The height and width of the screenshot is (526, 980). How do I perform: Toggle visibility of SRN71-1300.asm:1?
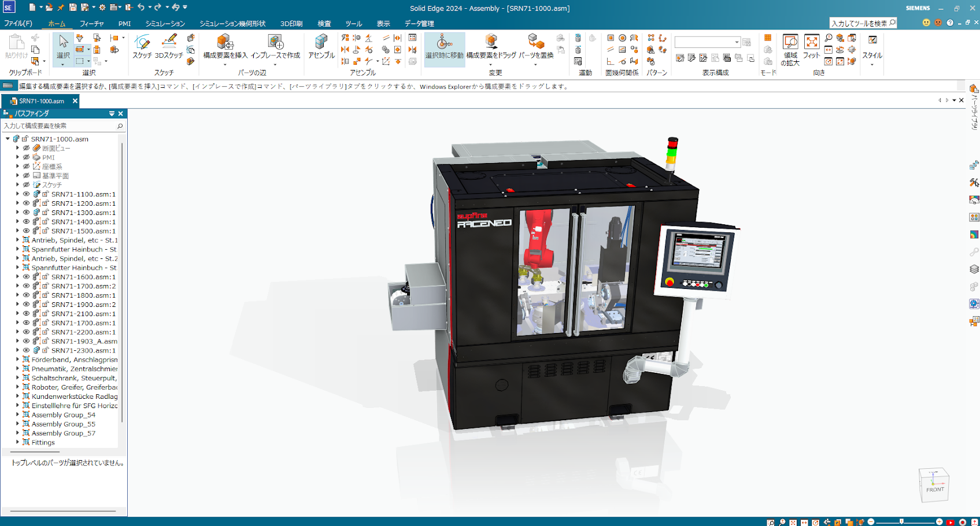[26, 213]
